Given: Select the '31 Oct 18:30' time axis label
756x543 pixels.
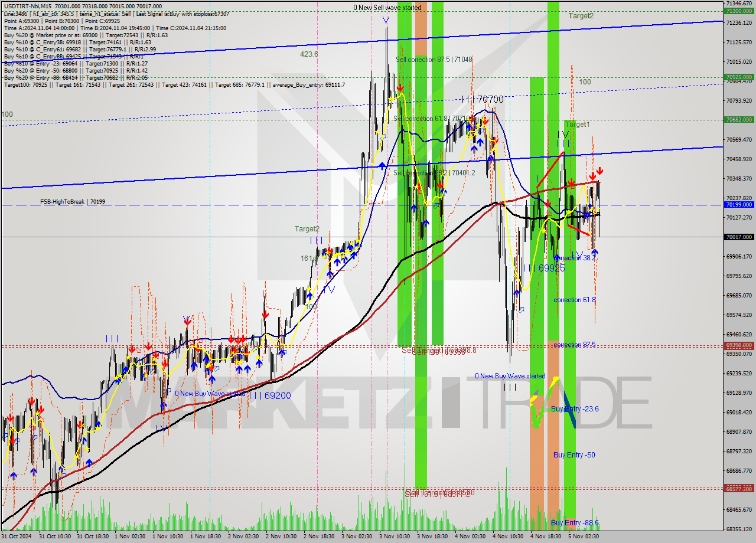Looking at the screenshot, I should click(94, 537).
